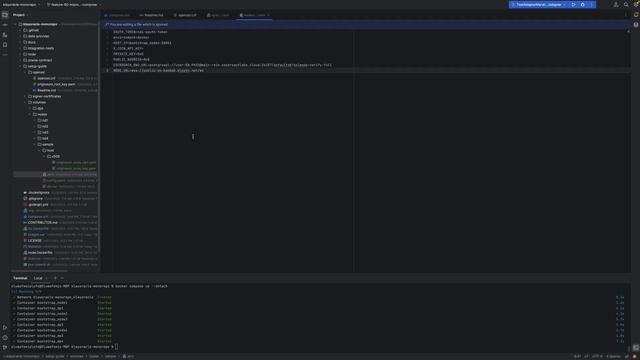
Task: Expand the .github folder chevron
Action: 20,30
